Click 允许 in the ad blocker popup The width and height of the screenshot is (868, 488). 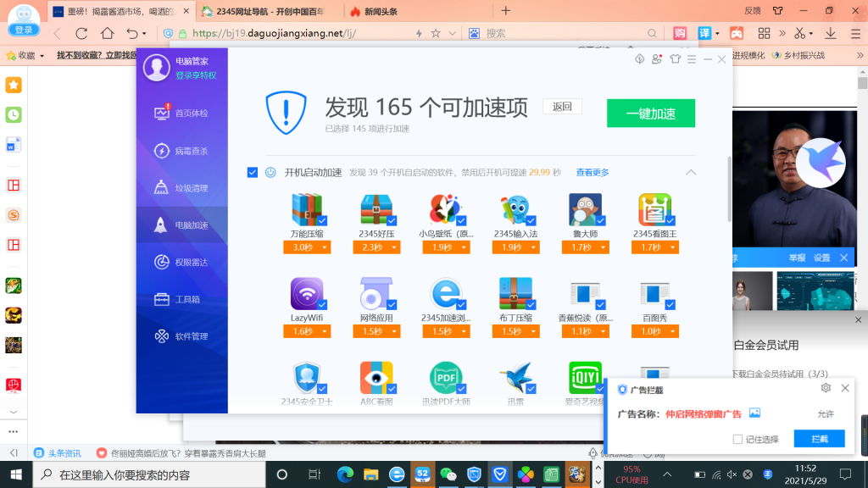[826, 413]
